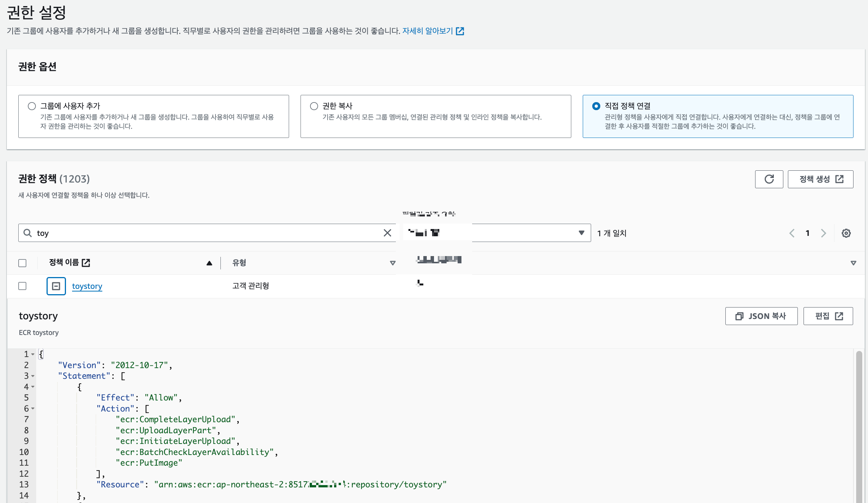Clear the toy search text
The width and height of the screenshot is (868, 503).
(x=387, y=233)
